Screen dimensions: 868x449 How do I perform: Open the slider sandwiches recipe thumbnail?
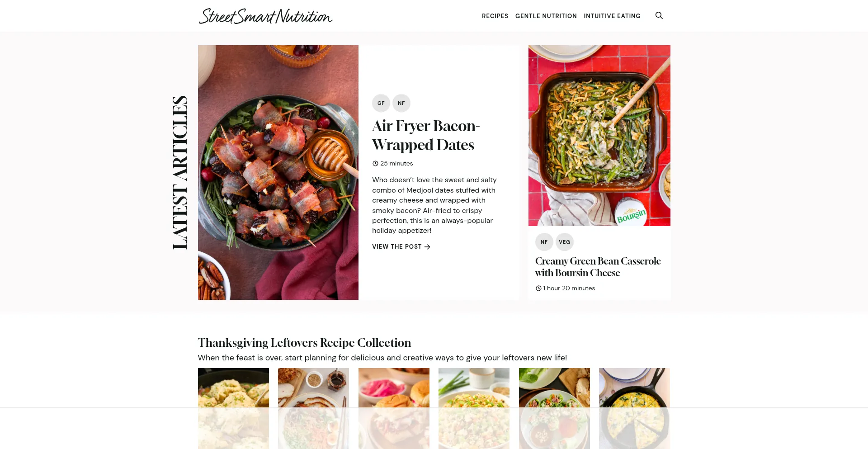[394, 408]
